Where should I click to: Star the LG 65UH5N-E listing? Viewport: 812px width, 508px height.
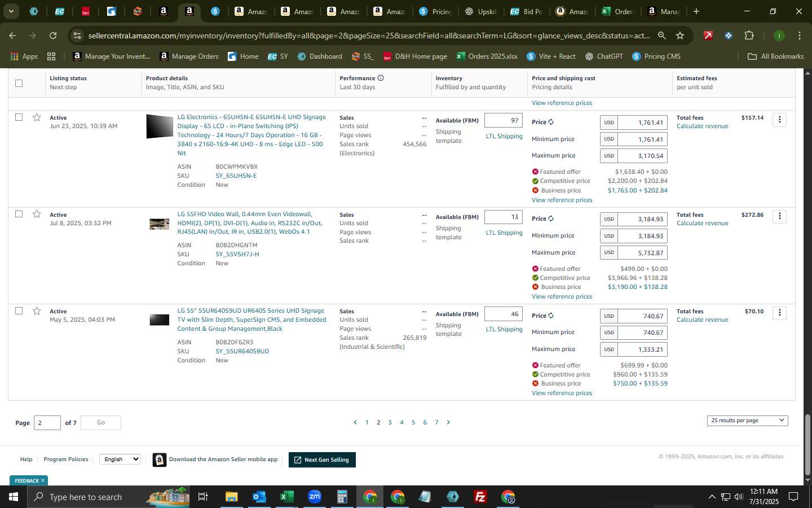(37, 117)
